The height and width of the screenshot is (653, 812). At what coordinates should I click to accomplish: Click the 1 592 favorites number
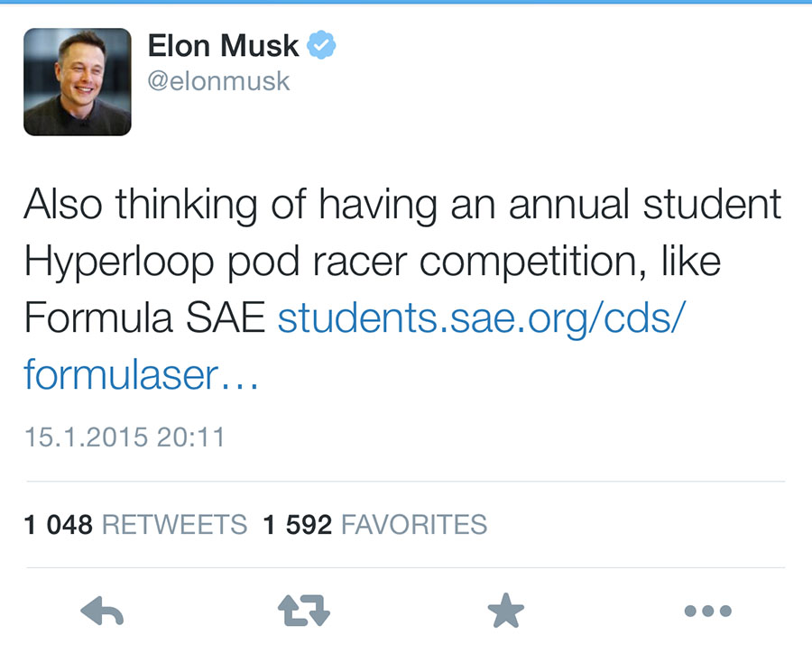click(298, 525)
